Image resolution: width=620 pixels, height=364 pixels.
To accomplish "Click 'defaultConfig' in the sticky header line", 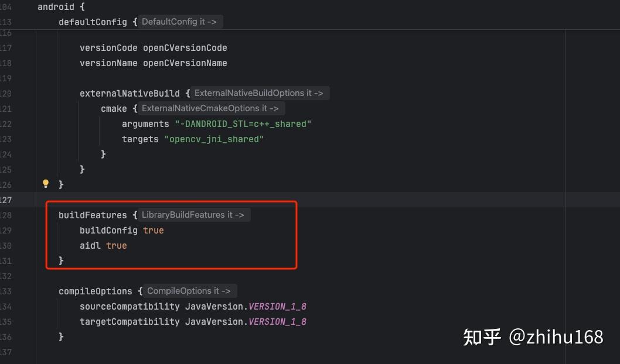I will (x=93, y=22).
